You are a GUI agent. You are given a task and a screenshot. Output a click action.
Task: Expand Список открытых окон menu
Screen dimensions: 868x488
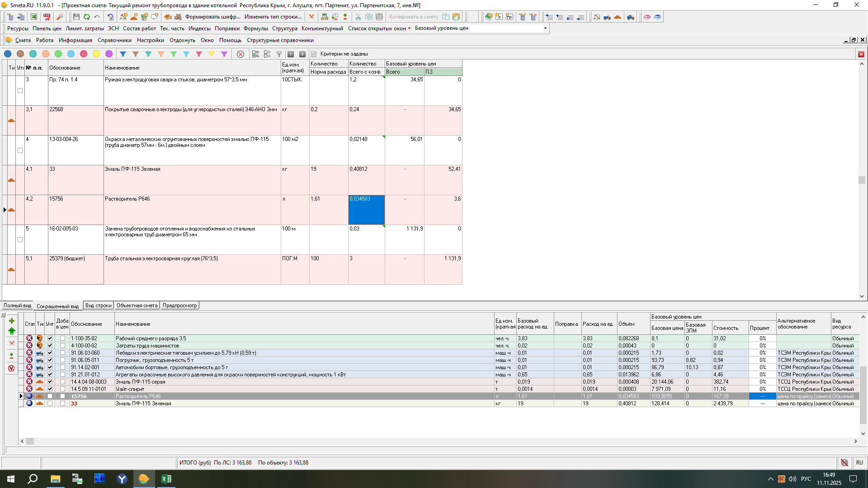(x=379, y=28)
